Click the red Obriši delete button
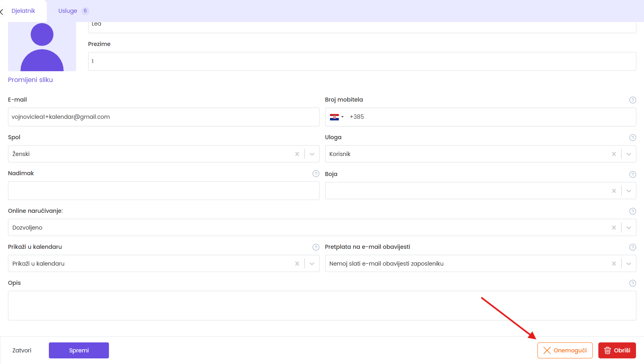 pyautogui.click(x=617, y=350)
